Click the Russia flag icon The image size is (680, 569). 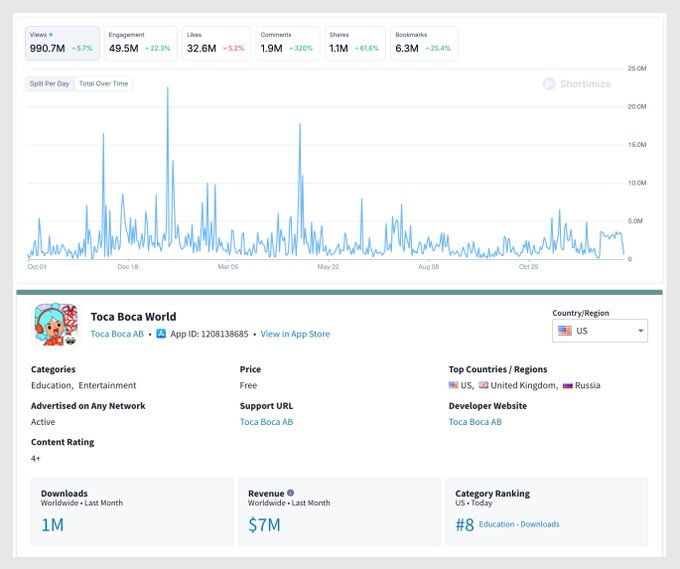567,385
